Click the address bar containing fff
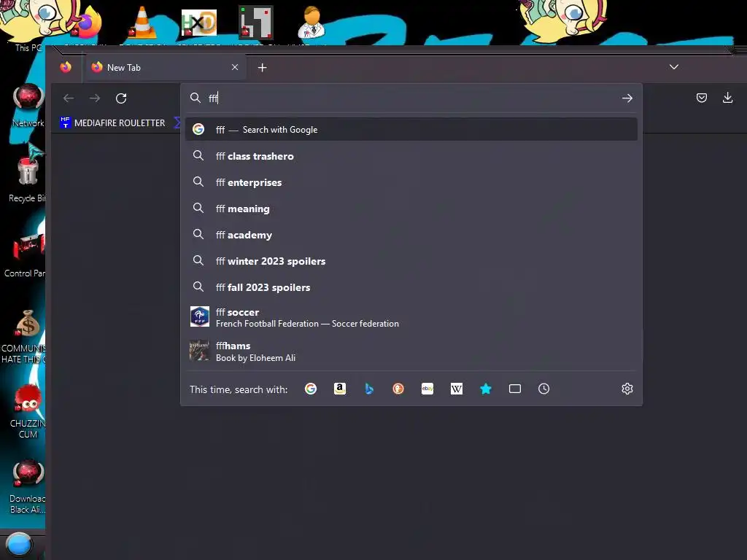 click(411, 98)
